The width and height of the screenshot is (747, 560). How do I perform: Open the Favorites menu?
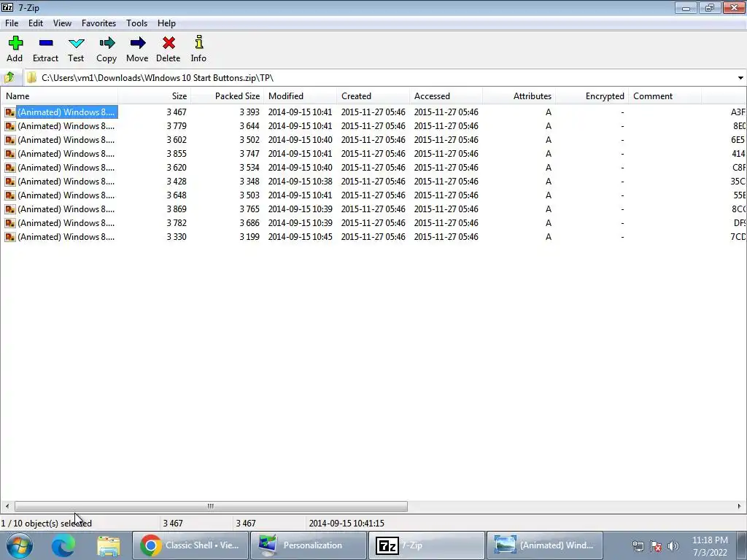[x=98, y=23]
